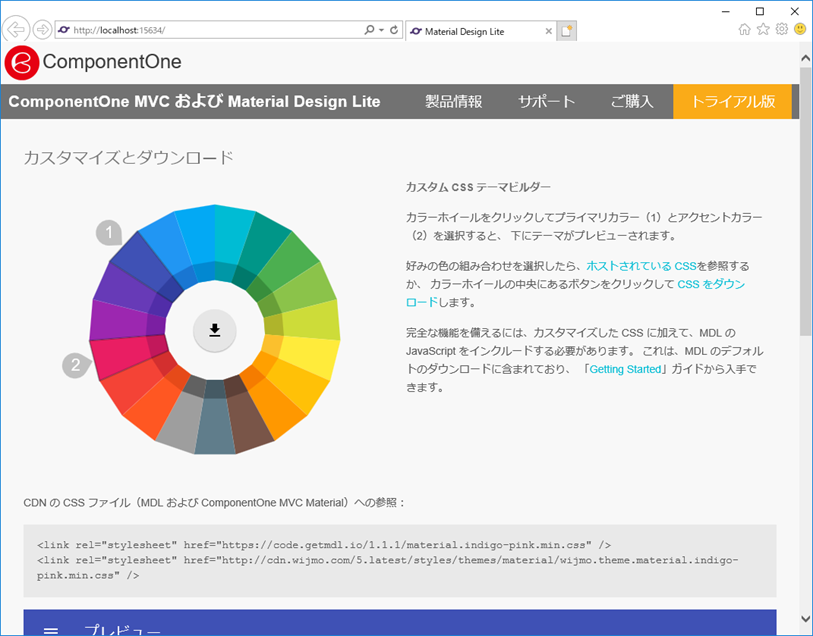Close the Material Design Lite tab
This screenshot has width=813, height=636.
548,32
